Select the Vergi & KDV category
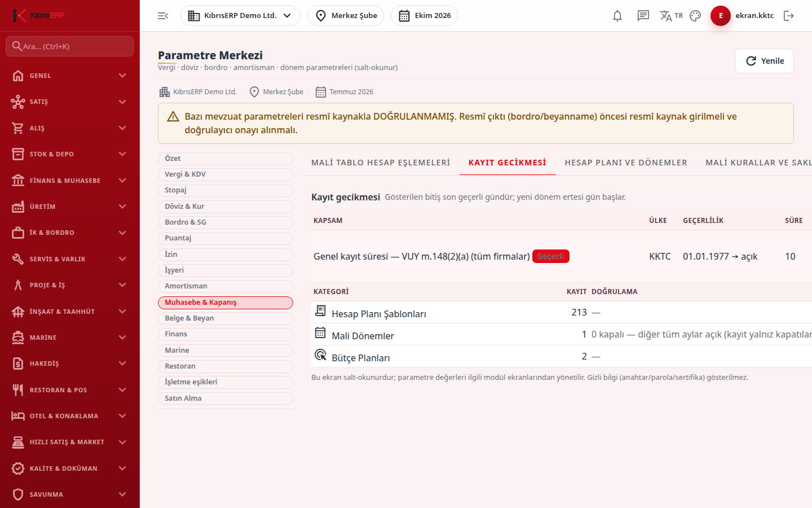This screenshot has height=508, width=812. tap(226, 174)
